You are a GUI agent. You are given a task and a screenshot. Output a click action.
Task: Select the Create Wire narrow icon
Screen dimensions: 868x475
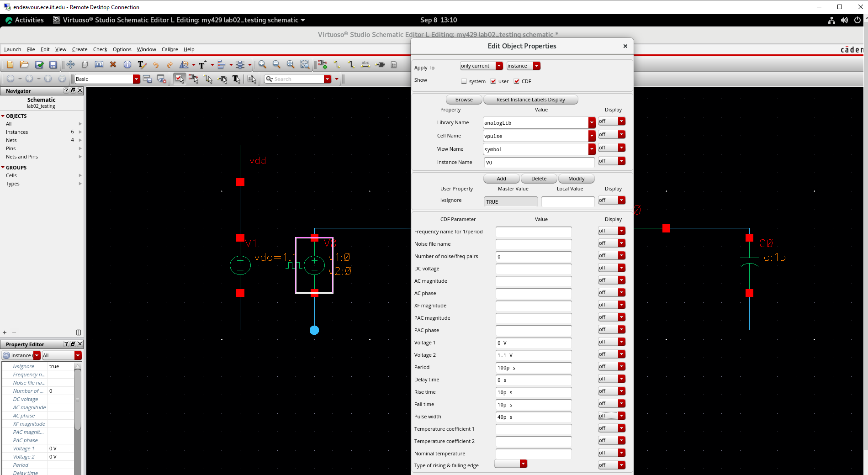tap(337, 64)
